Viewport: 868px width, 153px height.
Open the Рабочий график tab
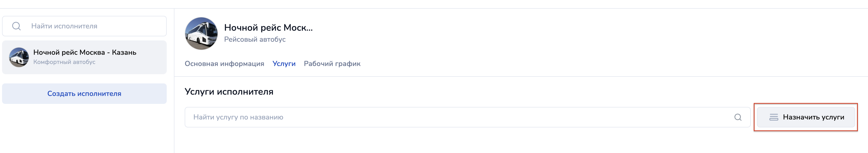click(x=332, y=64)
